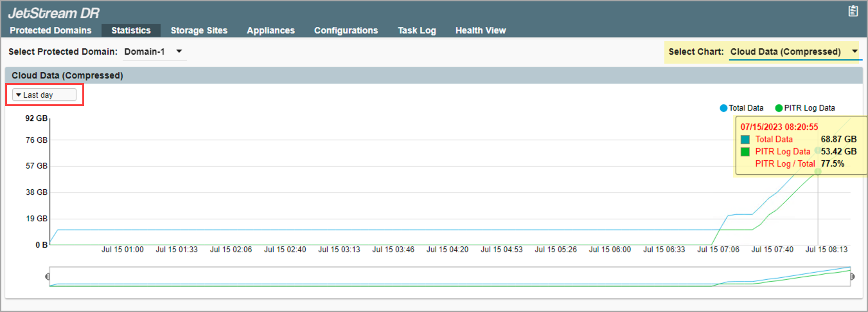
Task: View the Task Log tab
Action: pos(416,30)
